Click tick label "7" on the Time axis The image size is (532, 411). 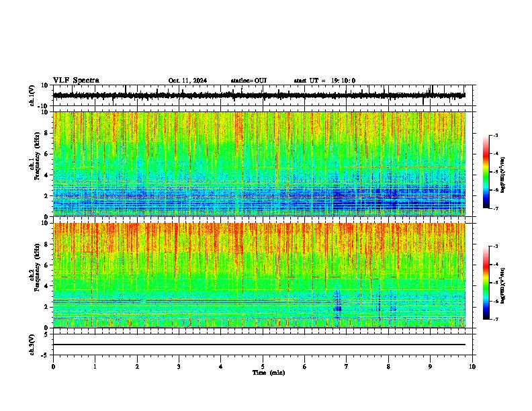347,367
